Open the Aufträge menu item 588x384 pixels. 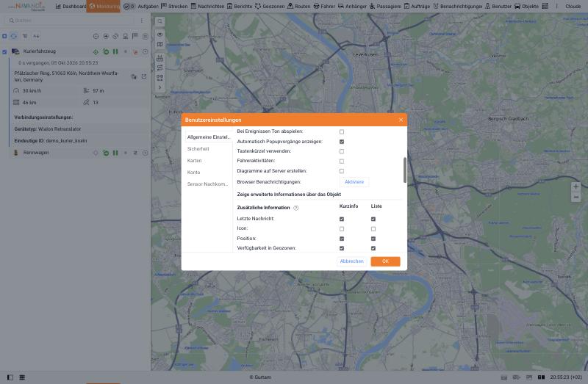click(417, 6)
